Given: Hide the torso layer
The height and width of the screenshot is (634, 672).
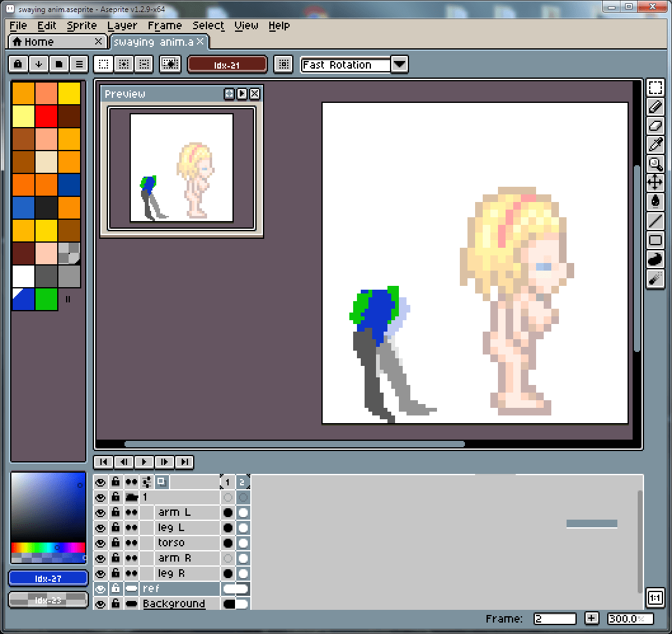Looking at the screenshot, I should pos(100,543).
